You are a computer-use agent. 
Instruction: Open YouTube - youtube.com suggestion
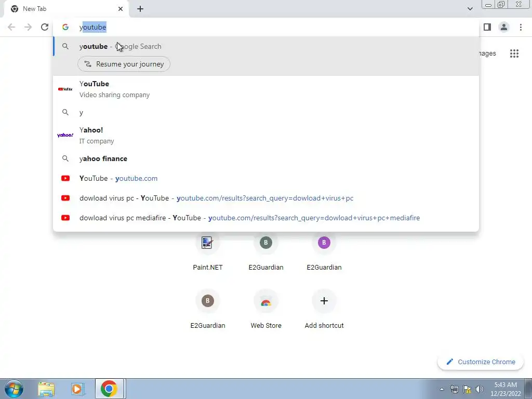tap(266, 179)
